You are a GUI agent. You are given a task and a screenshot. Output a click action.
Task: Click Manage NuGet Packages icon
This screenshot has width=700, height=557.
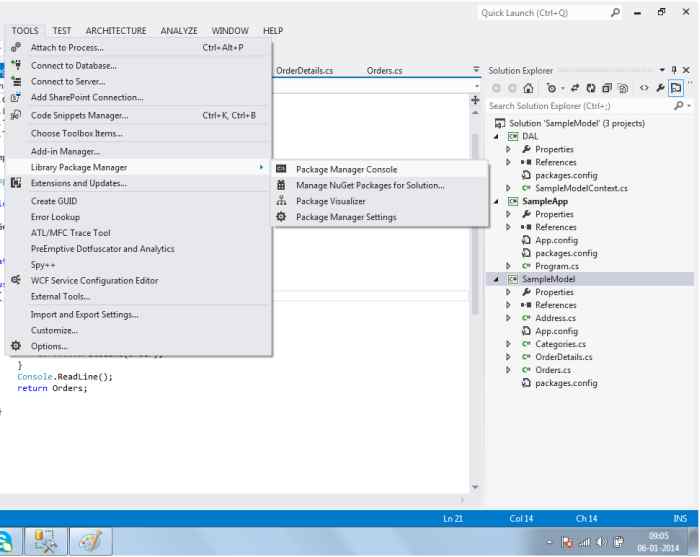click(x=281, y=185)
